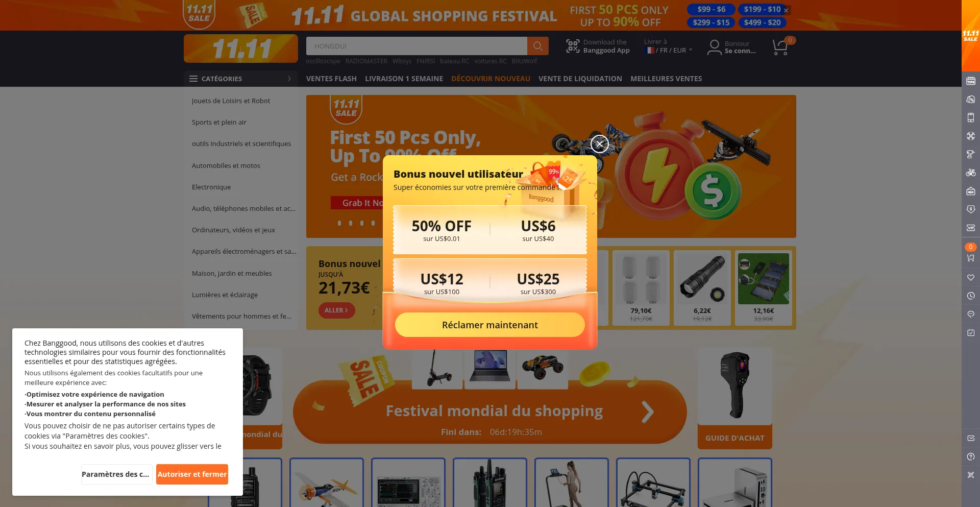Viewport: 980px width, 507px height.
Task: Open cookie settings Paramètres des cookies button
Action: (116, 474)
